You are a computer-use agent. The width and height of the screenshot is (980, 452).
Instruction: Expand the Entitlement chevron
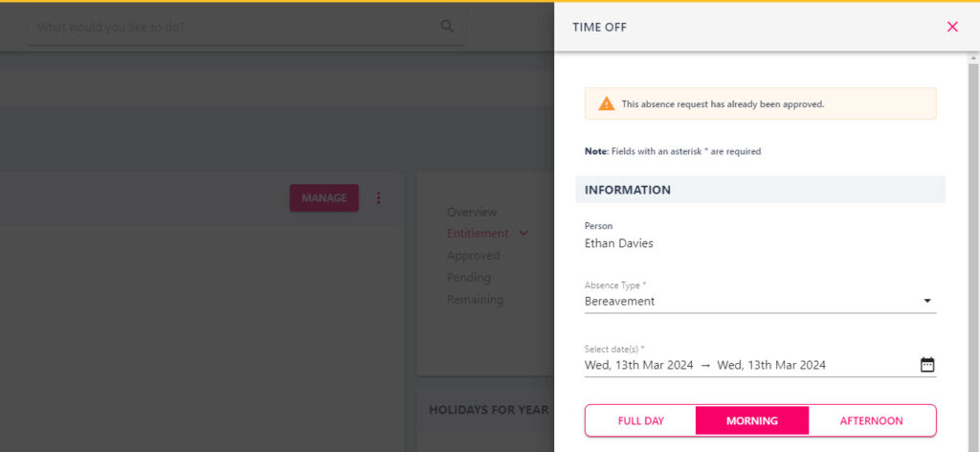(523, 234)
